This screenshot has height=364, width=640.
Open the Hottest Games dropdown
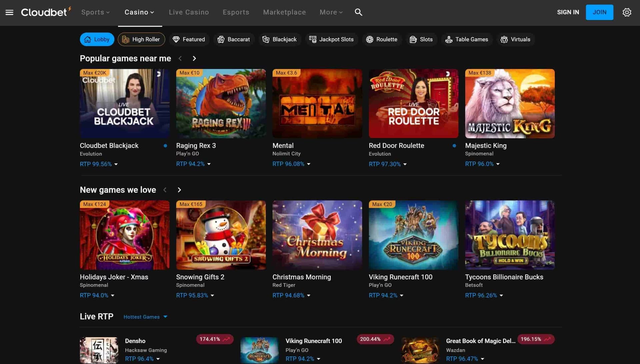click(x=145, y=317)
